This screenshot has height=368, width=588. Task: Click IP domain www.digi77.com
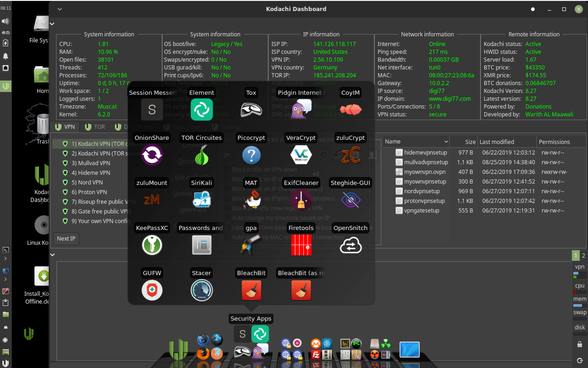pyautogui.click(x=450, y=99)
